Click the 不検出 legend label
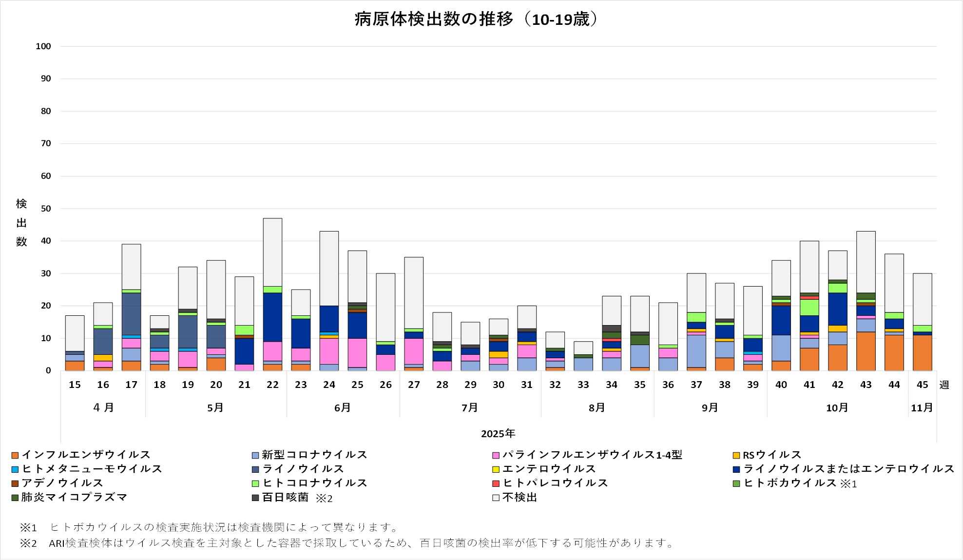963x560 pixels. (x=520, y=498)
